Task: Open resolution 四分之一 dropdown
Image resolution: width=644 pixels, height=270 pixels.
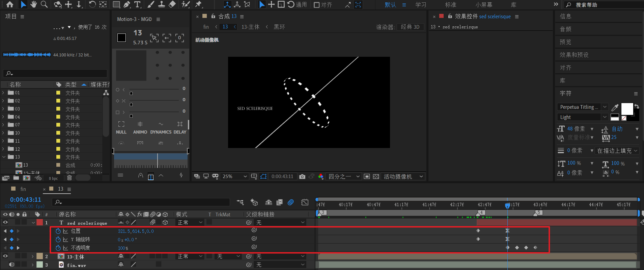Action: pos(344,176)
